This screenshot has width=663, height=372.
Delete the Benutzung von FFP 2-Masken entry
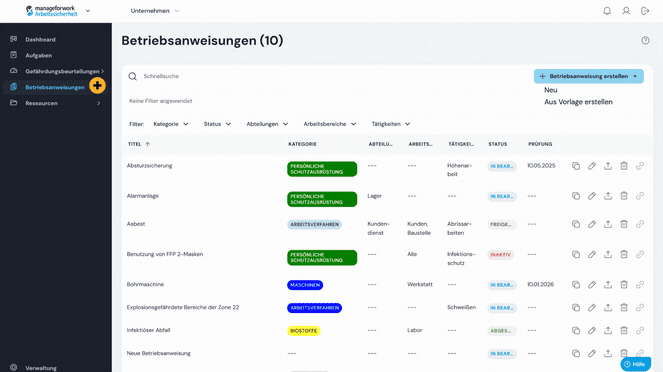624,254
